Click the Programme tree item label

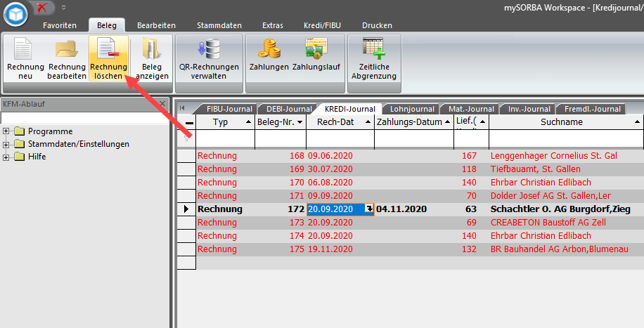point(50,131)
